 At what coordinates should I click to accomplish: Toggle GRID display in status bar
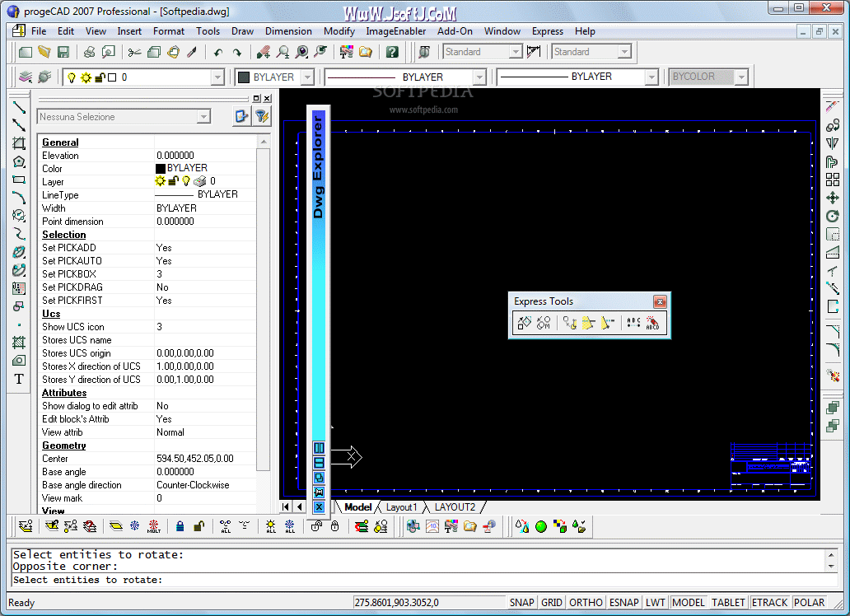pyautogui.click(x=551, y=603)
